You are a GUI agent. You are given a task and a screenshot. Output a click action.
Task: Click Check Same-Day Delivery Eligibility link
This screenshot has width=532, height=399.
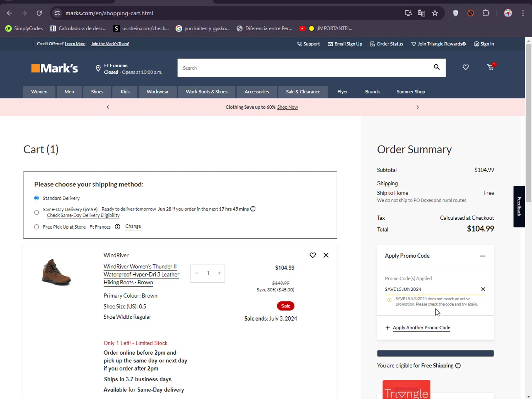(x=83, y=215)
